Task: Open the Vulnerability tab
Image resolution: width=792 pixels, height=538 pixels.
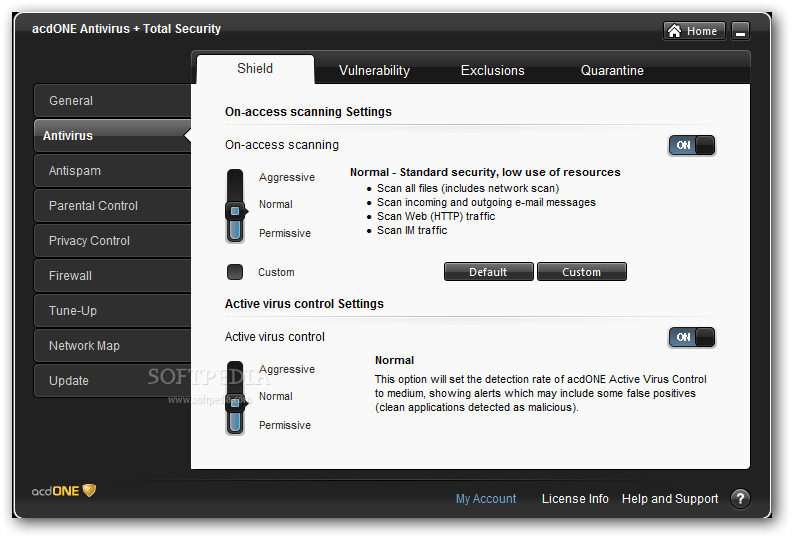Action: click(x=374, y=70)
